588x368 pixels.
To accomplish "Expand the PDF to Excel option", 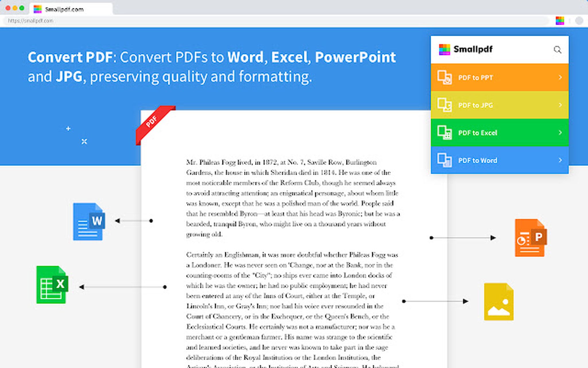I will tap(560, 133).
